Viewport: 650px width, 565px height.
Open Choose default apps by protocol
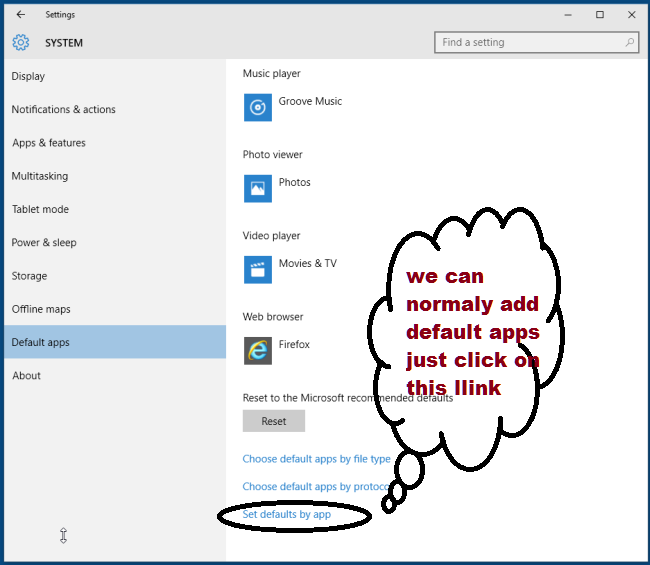coord(316,486)
